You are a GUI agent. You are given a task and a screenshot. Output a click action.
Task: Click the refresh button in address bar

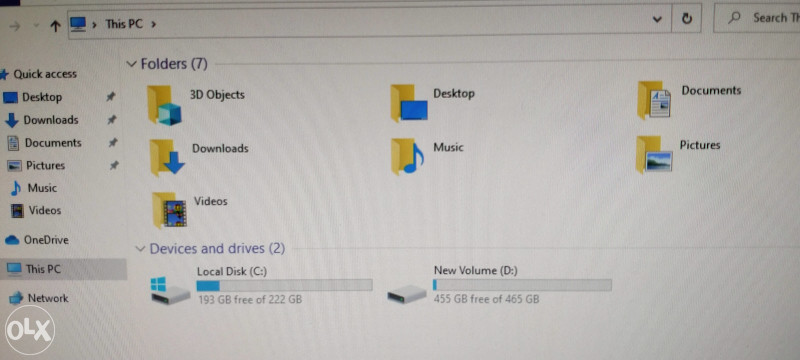[687, 19]
